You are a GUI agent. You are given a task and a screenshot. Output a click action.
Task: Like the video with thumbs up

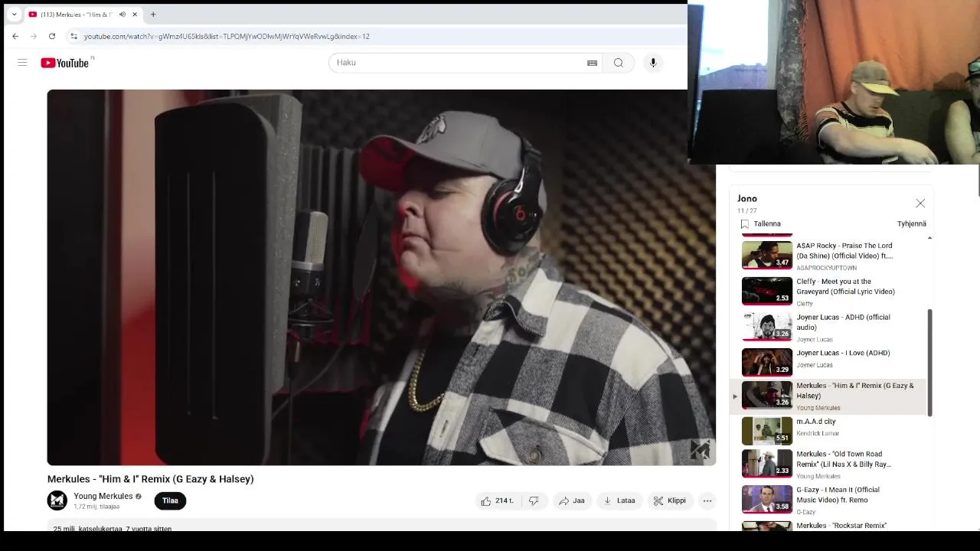click(x=496, y=500)
